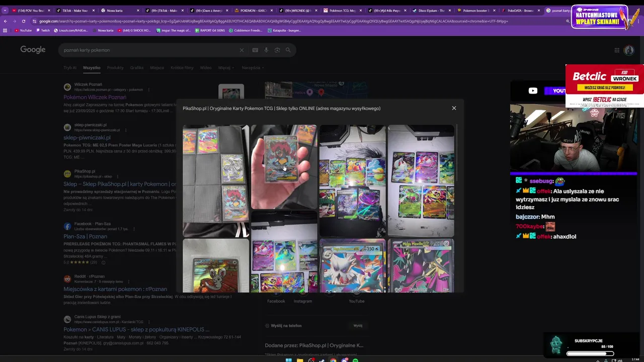644x362 pixels.
Task: Open the Plan-Sza | Poznan Facebook result
Action: [x=85, y=236]
